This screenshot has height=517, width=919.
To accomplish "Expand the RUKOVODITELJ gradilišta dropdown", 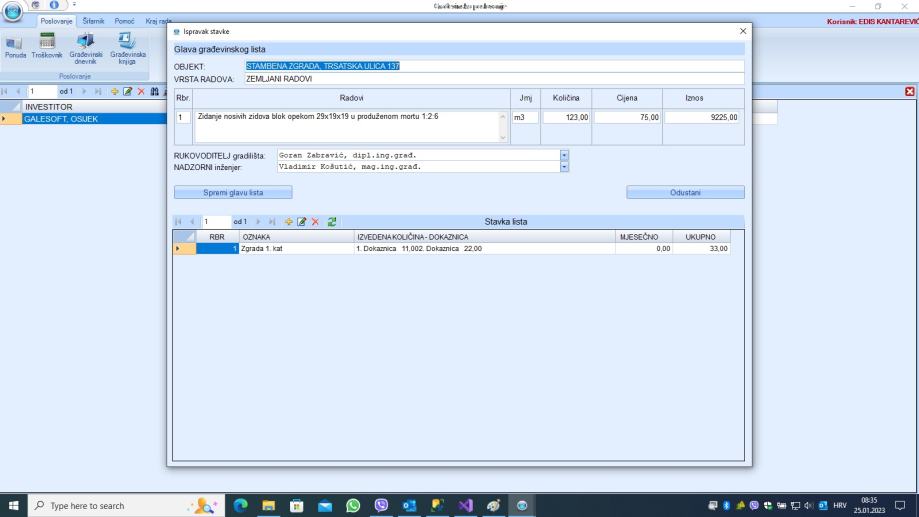I will pos(564,156).
